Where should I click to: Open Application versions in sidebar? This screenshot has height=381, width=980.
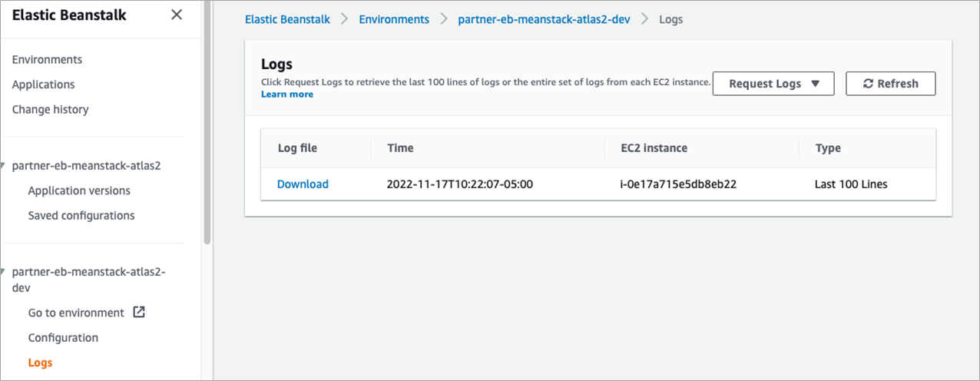click(79, 190)
